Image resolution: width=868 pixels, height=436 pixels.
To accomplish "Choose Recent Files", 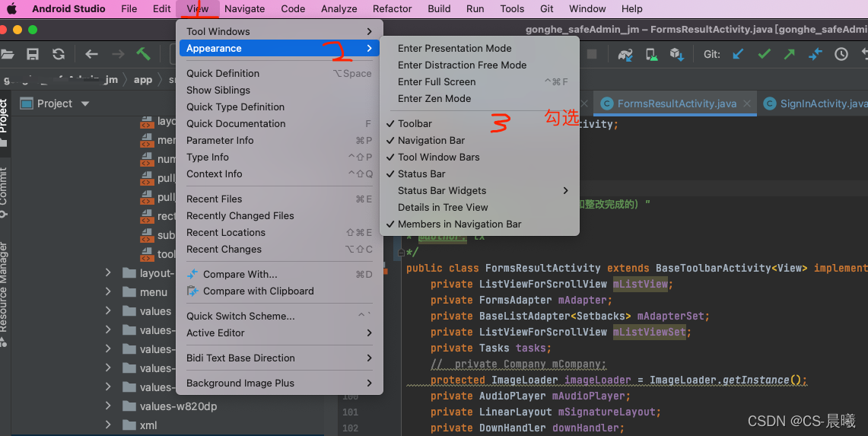I will (279, 199).
